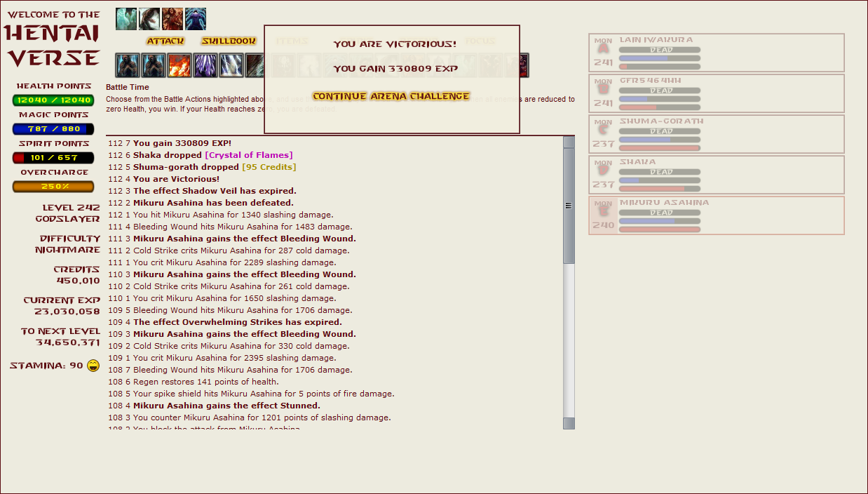Click the second status effect icon at top
Viewport: 868px width, 494px height.
coord(149,19)
